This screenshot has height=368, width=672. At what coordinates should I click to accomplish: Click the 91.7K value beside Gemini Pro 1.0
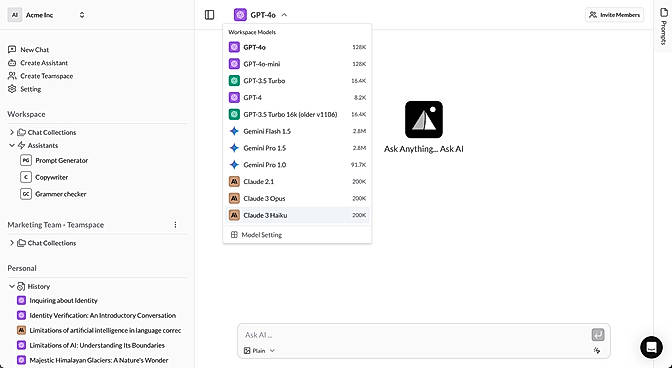coord(358,165)
